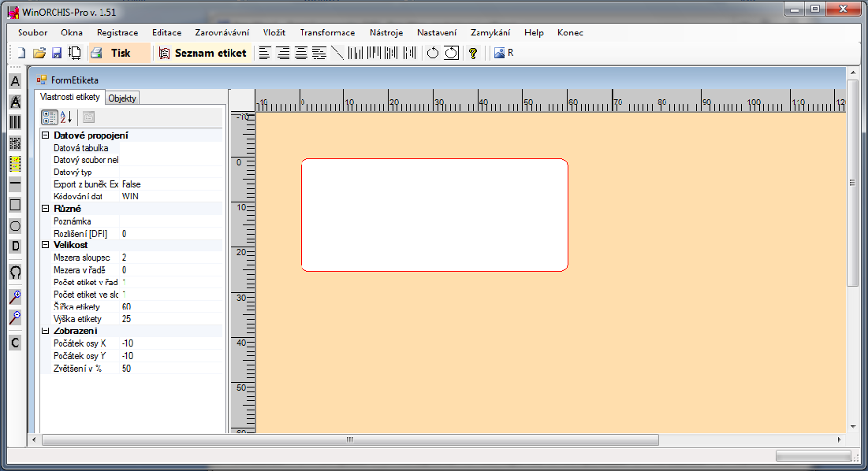Viewport: 868px width, 471px height.
Task: Open the Vložit menu
Action: pyautogui.click(x=274, y=32)
